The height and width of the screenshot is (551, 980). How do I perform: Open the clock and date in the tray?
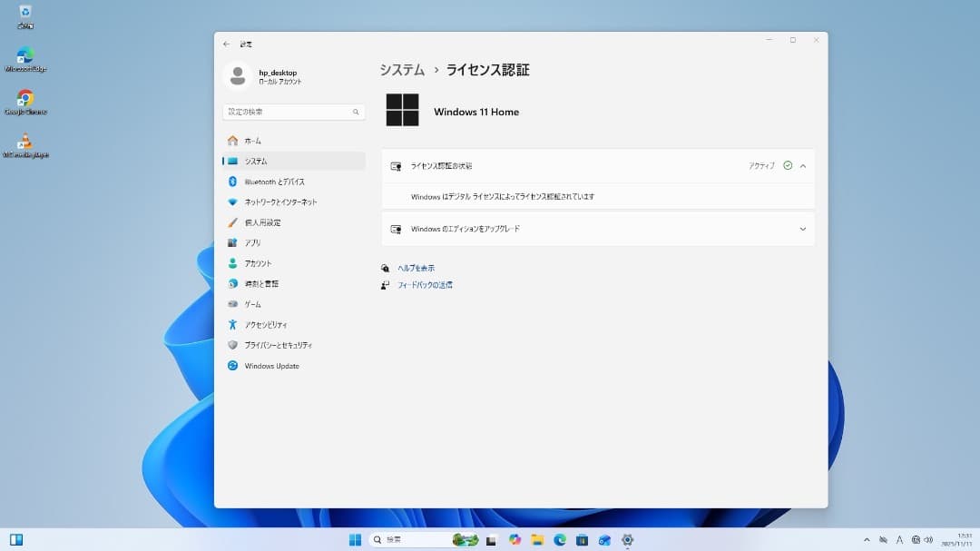[x=956, y=540]
